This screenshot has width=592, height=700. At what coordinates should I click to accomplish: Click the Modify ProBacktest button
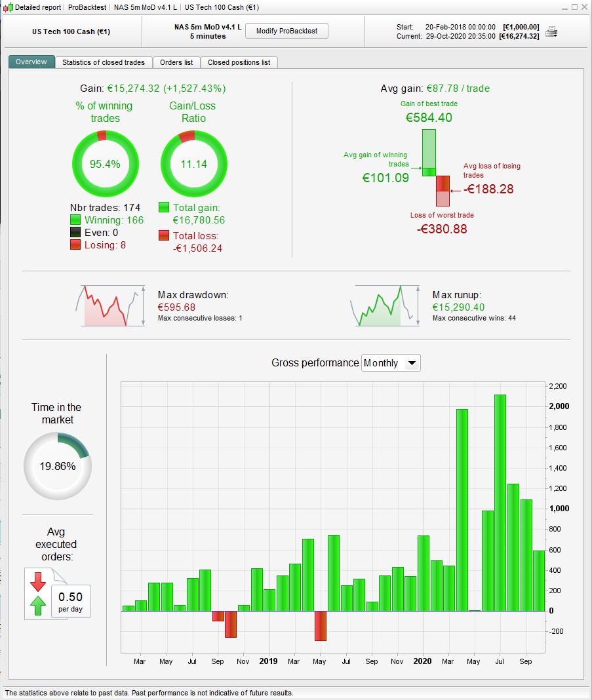(286, 31)
